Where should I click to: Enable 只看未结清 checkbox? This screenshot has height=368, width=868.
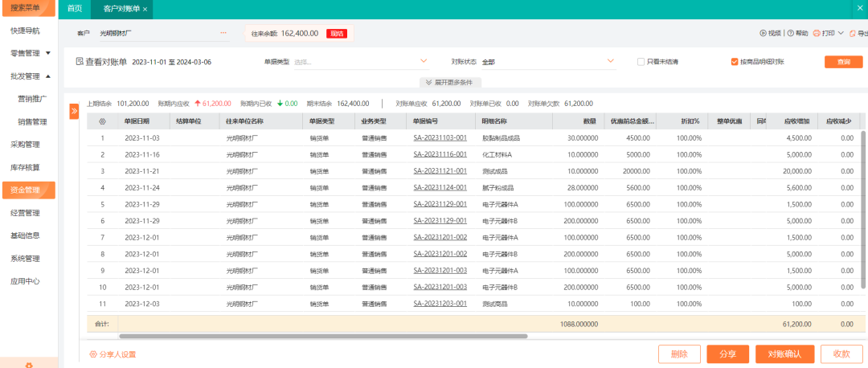pyautogui.click(x=641, y=61)
